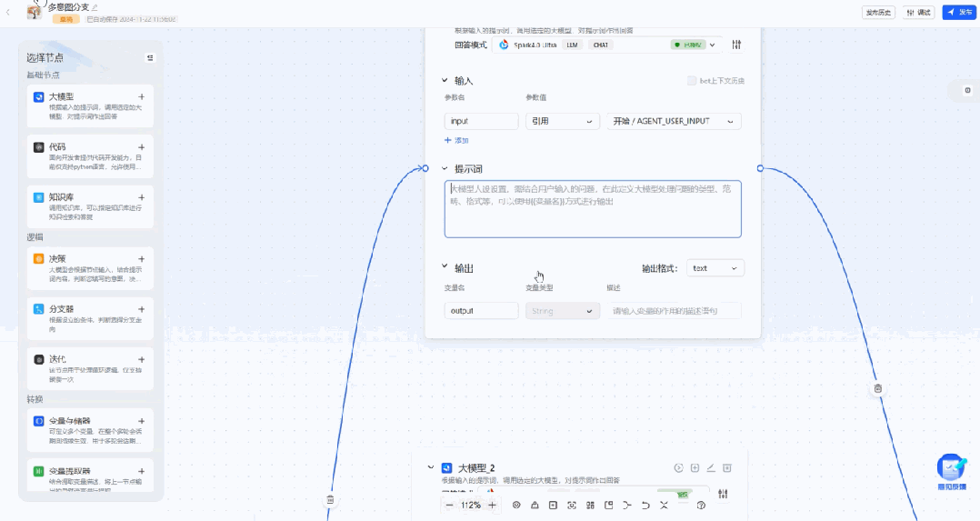Click the input parameter name field
The width and height of the screenshot is (980, 521).
[x=481, y=121]
